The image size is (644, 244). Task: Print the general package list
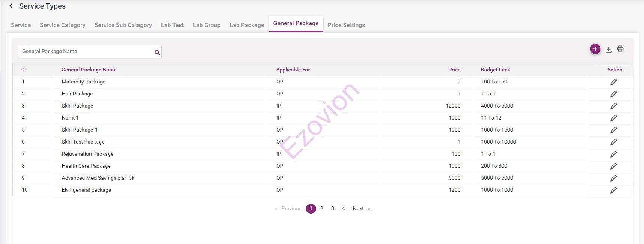click(620, 49)
